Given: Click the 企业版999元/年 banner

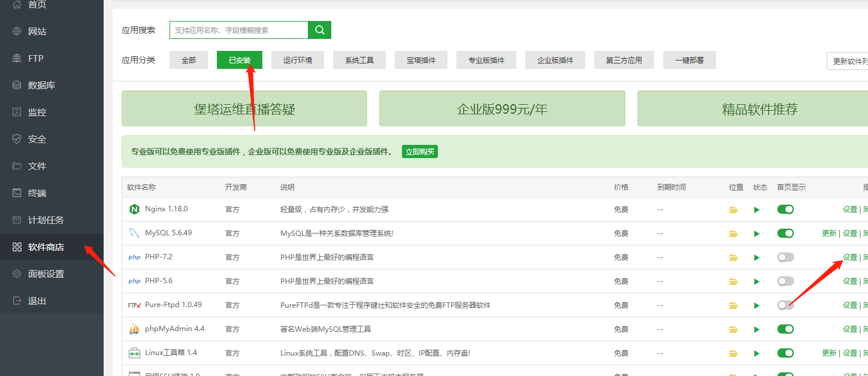Looking at the screenshot, I should click(502, 108).
